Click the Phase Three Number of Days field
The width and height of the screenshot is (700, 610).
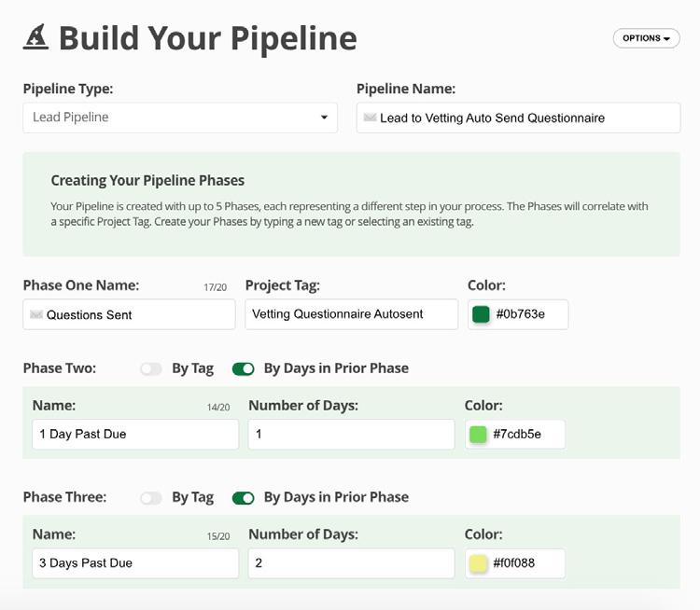tap(351, 563)
